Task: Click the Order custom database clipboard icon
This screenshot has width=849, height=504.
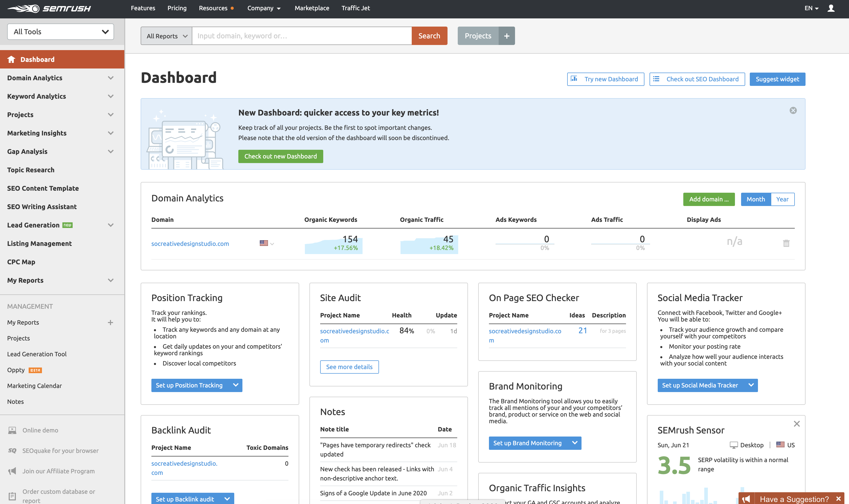Action: tap(12, 496)
